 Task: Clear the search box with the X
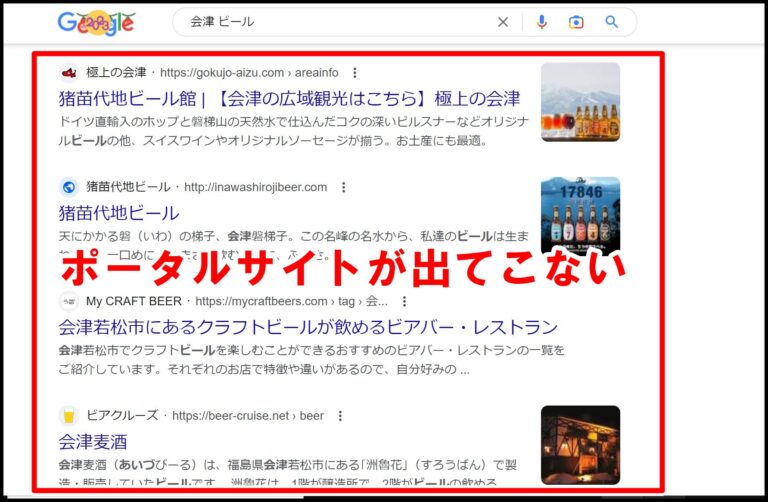pyautogui.click(x=503, y=22)
